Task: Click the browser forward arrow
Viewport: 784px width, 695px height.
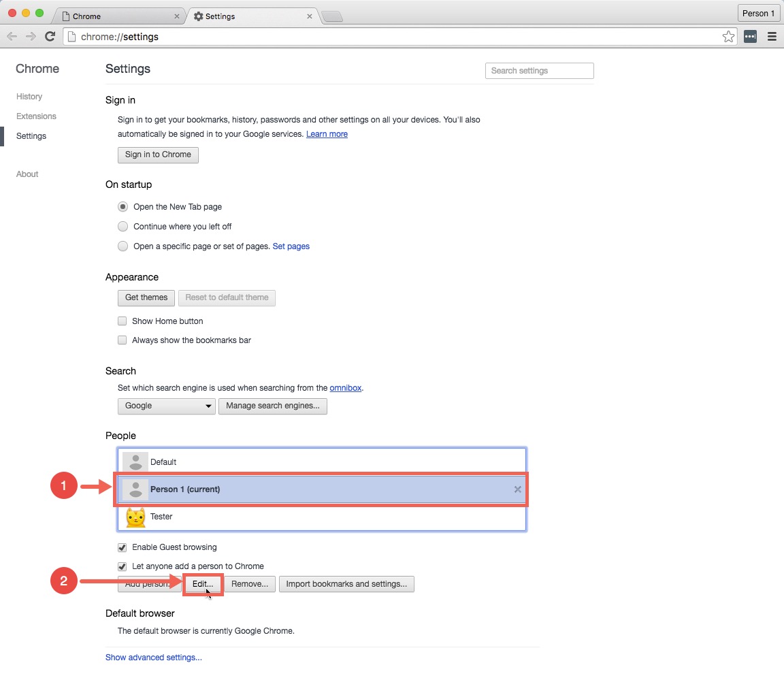Action: point(31,37)
